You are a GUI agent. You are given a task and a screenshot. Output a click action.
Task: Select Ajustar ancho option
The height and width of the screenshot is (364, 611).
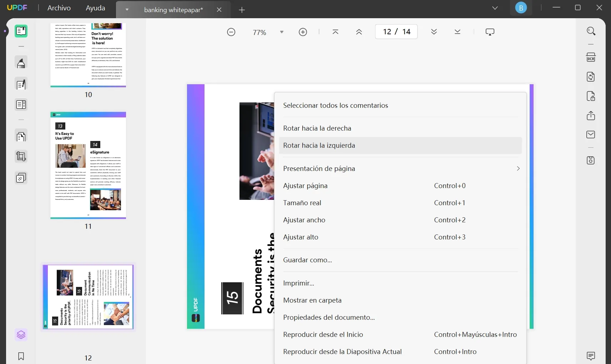tap(400, 220)
